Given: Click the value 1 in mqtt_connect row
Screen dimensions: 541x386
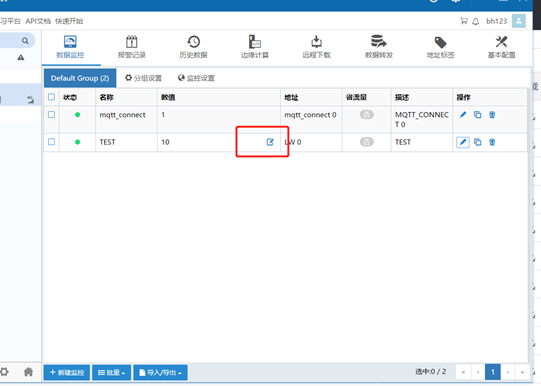Looking at the screenshot, I should [x=163, y=115].
